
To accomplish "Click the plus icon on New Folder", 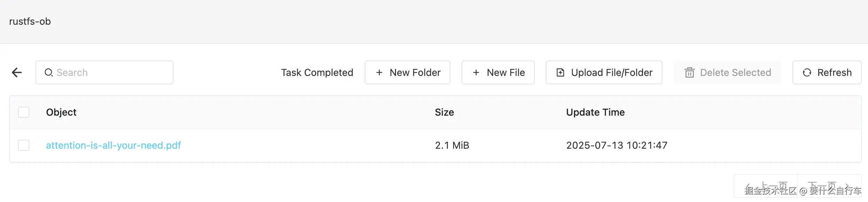I will pyautogui.click(x=379, y=72).
